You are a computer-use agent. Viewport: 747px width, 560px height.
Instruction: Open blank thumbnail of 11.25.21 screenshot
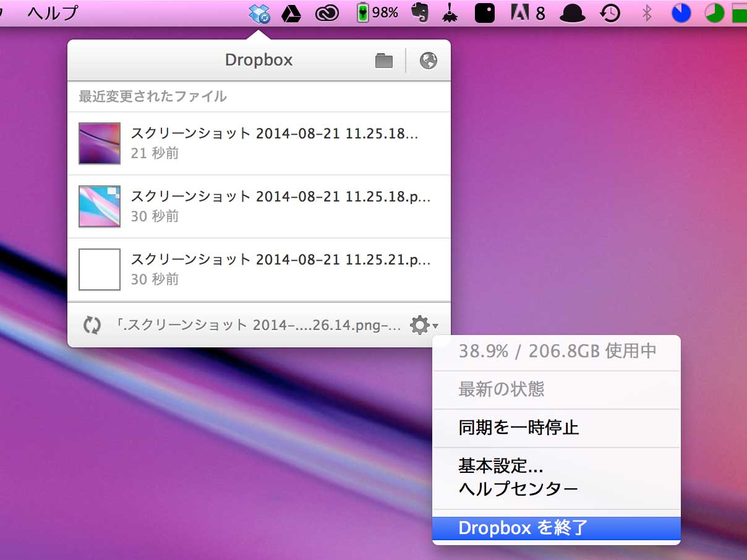[x=100, y=269]
